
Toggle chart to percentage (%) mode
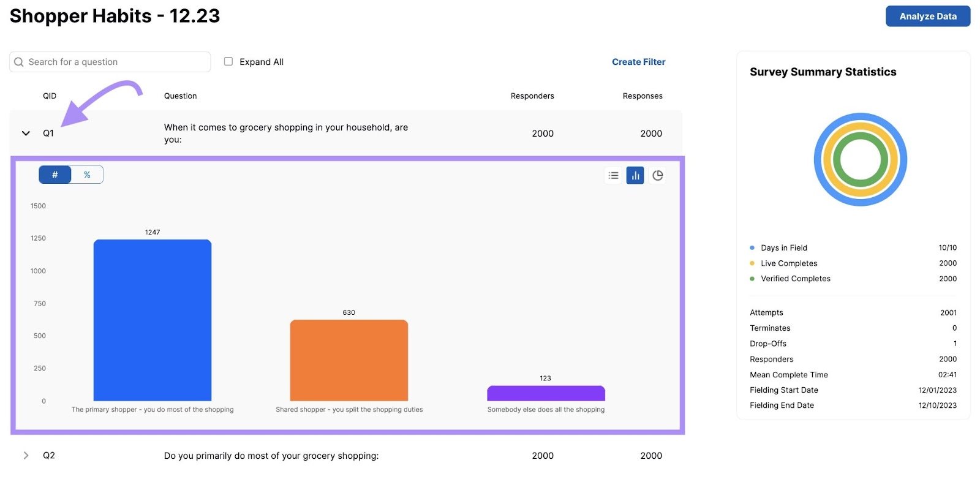tap(87, 175)
